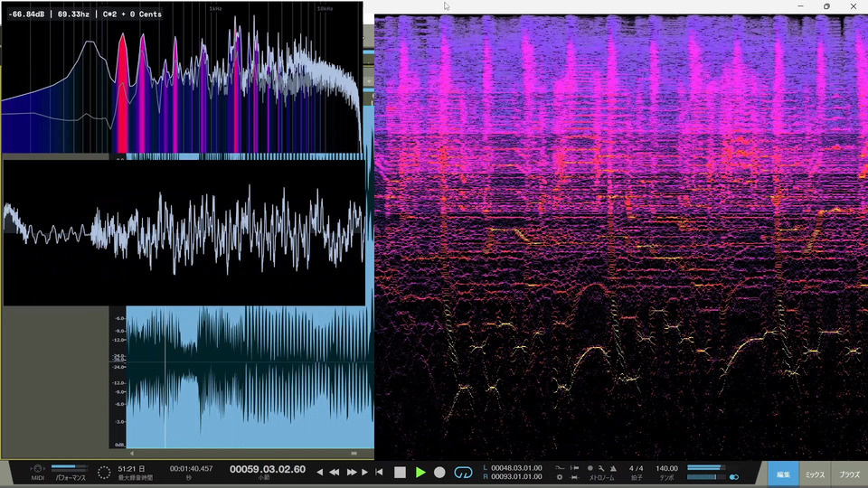Image resolution: width=868 pixels, height=488 pixels.
Task: Click the round Record button
Action: point(439,472)
